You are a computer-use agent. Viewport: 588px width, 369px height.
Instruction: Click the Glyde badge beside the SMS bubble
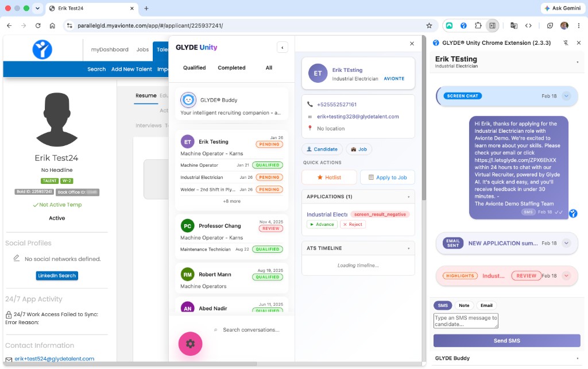[x=573, y=214]
